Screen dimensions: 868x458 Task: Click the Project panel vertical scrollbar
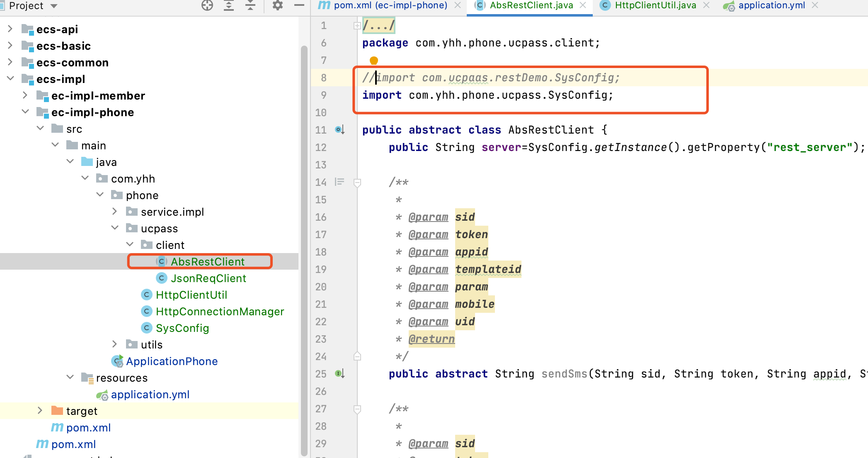click(304, 249)
